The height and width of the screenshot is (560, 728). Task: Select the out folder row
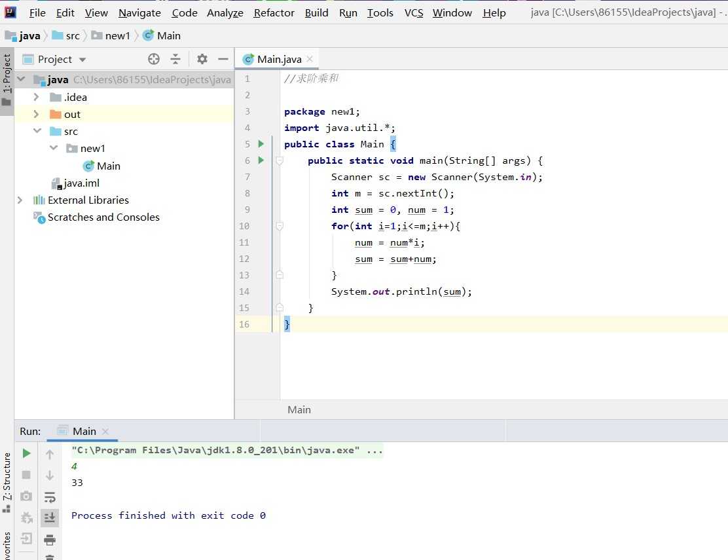point(124,114)
